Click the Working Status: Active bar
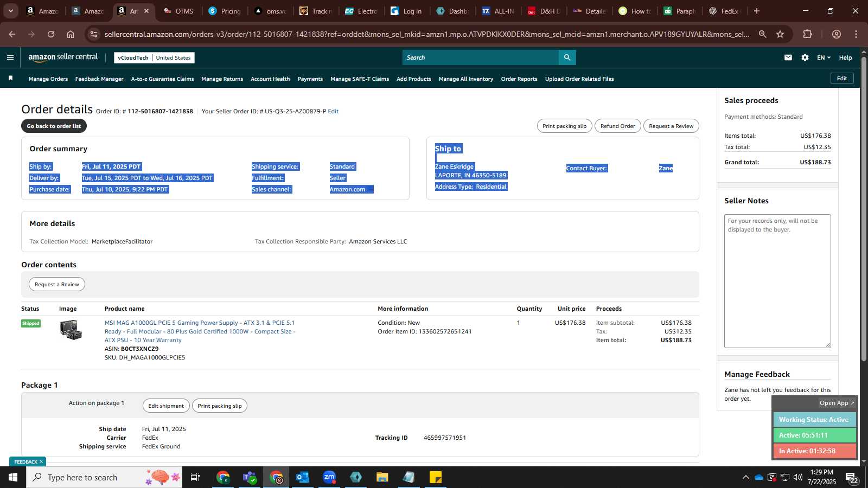Screen dimensions: 868x488 coord(814,419)
